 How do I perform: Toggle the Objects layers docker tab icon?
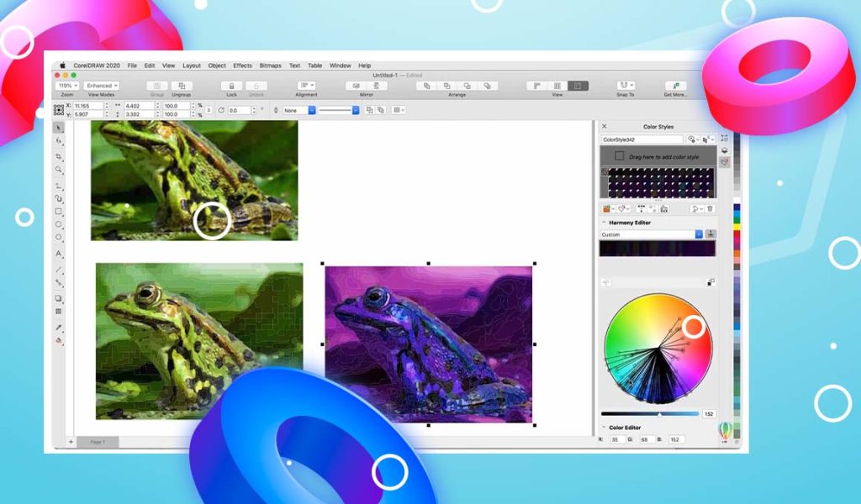pos(725,150)
